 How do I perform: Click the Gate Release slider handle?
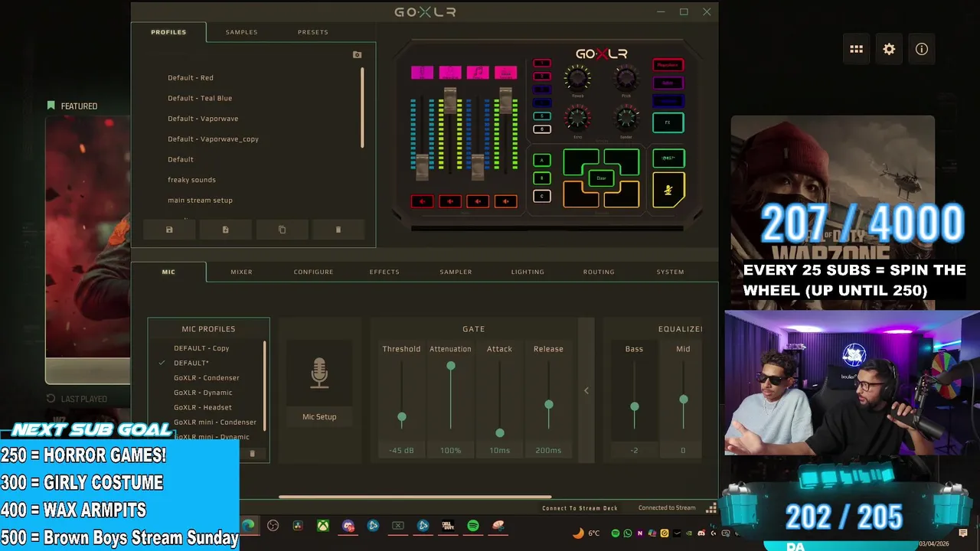coord(549,404)
